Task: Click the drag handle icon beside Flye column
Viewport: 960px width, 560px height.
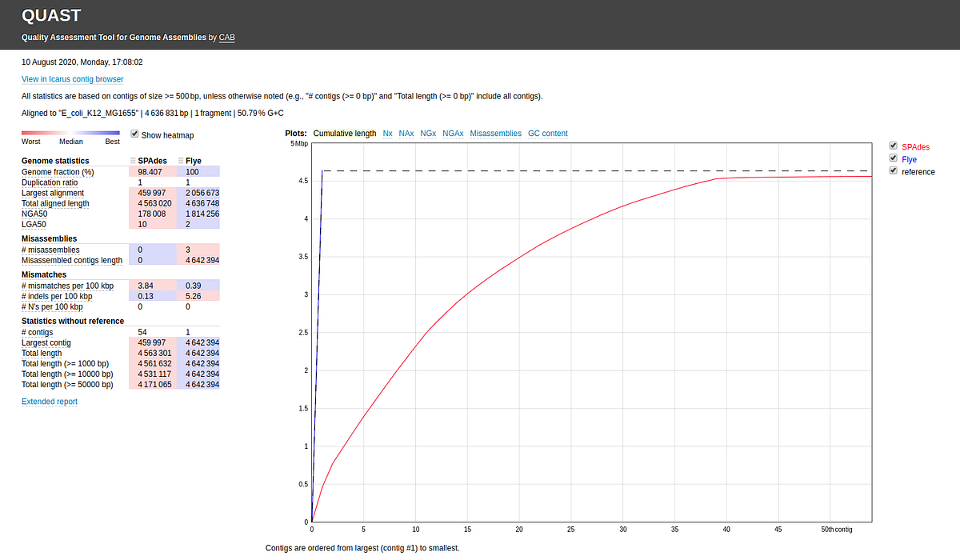Action: coord(180,161)
